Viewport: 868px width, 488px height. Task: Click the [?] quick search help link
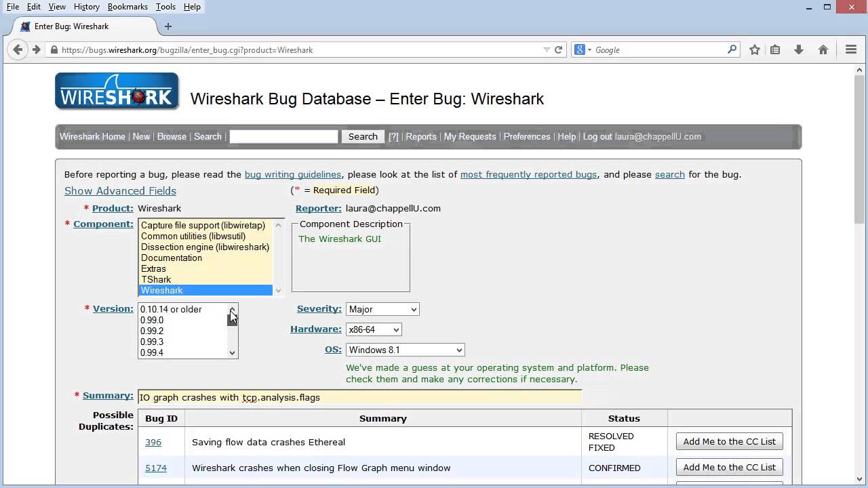coord(393,136)
